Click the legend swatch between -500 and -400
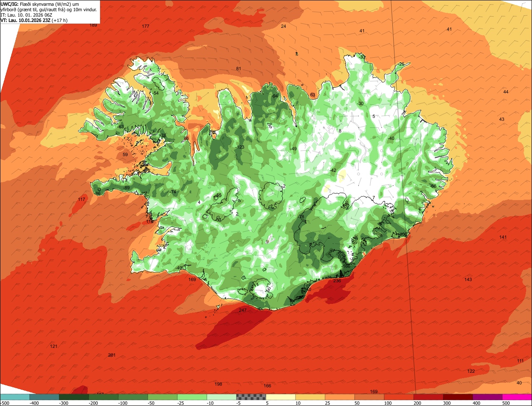 coord(15,397)
